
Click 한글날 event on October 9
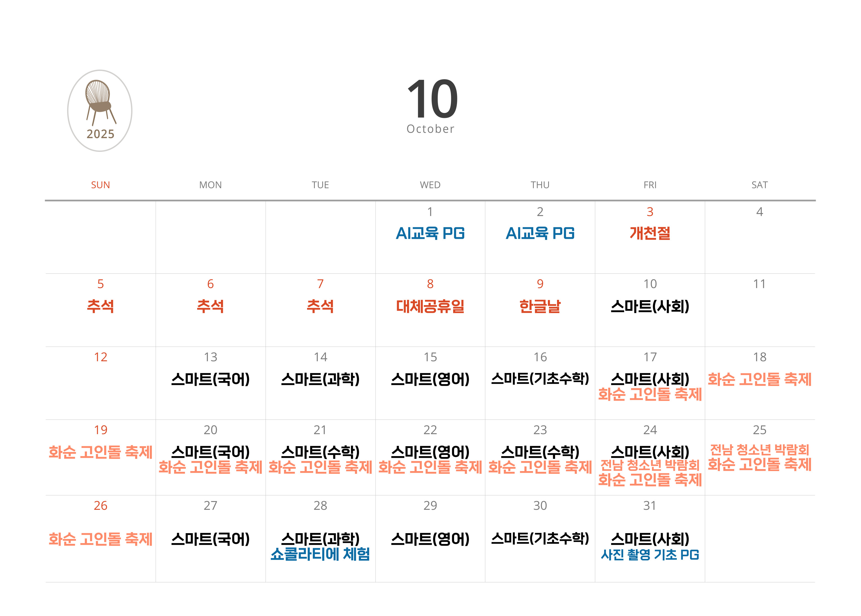pyautogui.click(x=540, y=306)
